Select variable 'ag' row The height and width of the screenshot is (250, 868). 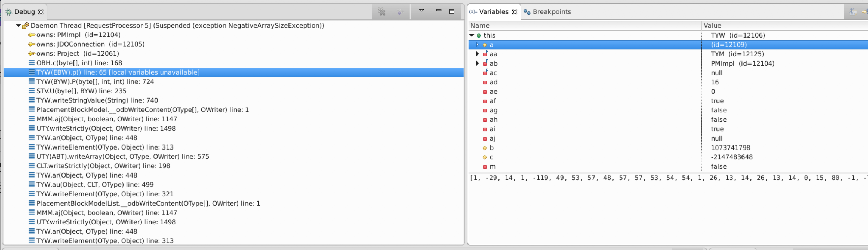point(668,110)
